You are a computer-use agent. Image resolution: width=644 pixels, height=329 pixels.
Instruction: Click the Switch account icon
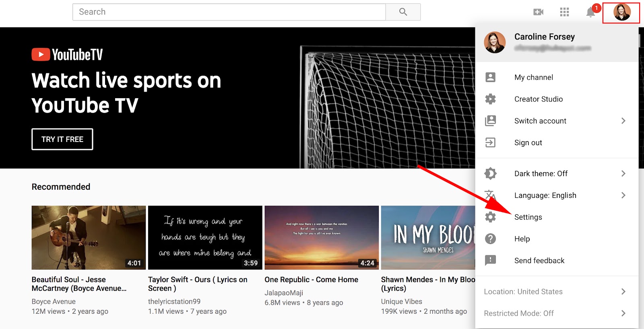pos(490,121)
